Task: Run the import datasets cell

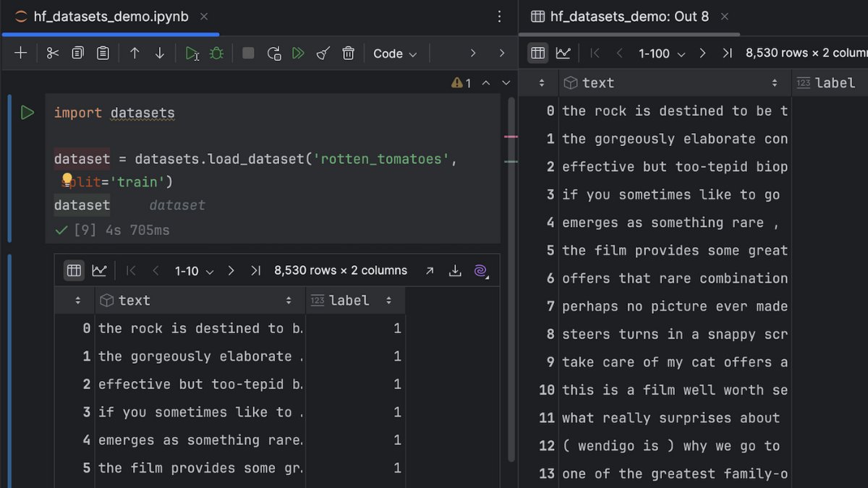Action: [x=27, y=112]
